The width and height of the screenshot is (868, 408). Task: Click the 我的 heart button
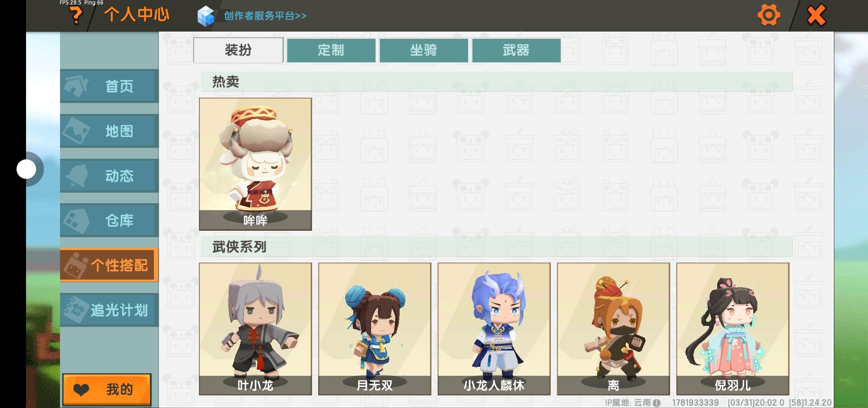(107, 390)
